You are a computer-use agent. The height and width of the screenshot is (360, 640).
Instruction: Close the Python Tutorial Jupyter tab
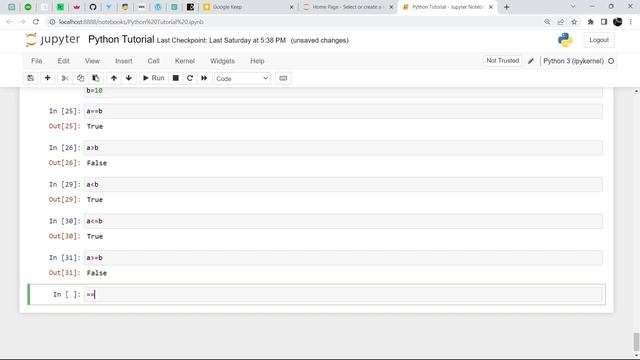tap(491, 7)
